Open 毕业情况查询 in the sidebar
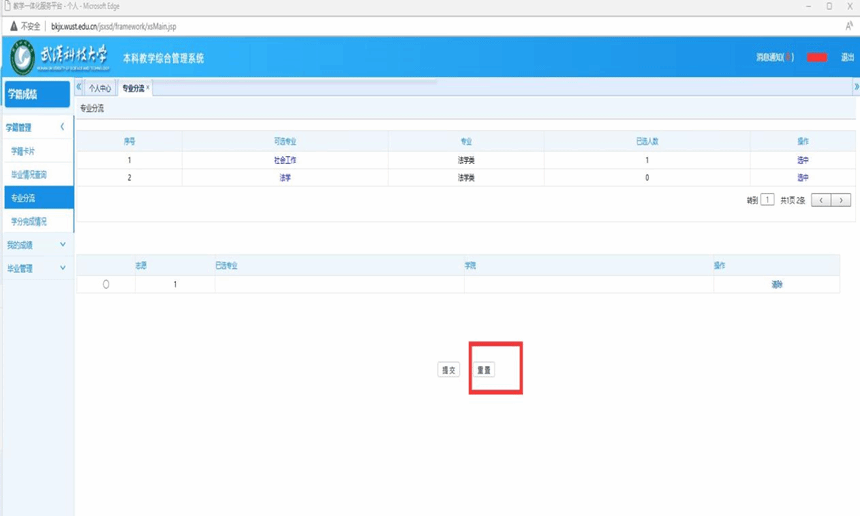The width and height of the screenshot is (860, 516). pyautogui.click(x=29, y=175)
